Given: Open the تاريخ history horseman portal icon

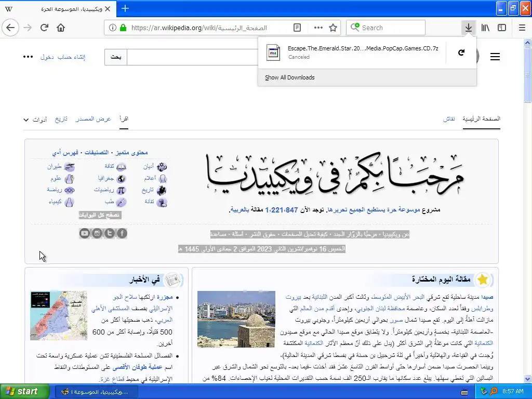Looking at the screenshot, I should click(162, 190).
